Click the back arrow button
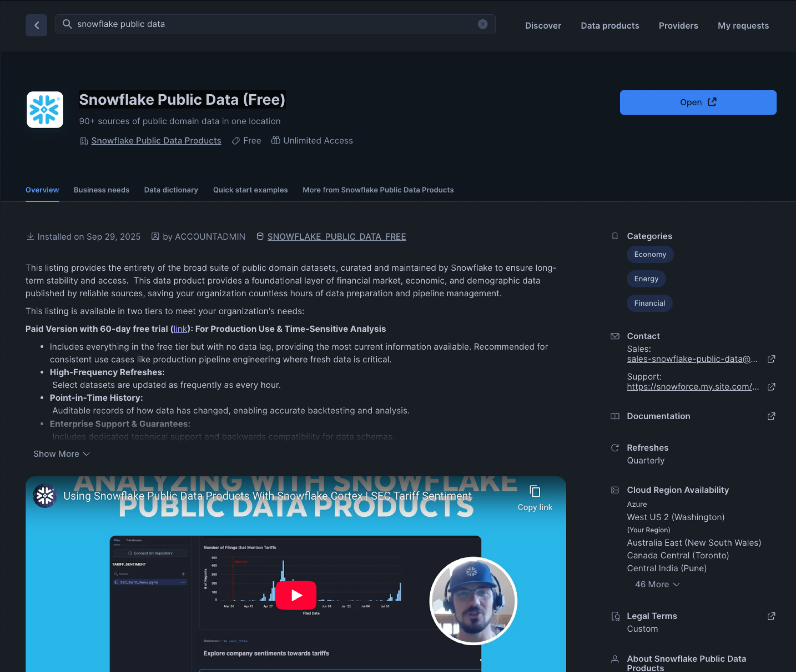Screen dimensions: 796x672 [36, 25]
